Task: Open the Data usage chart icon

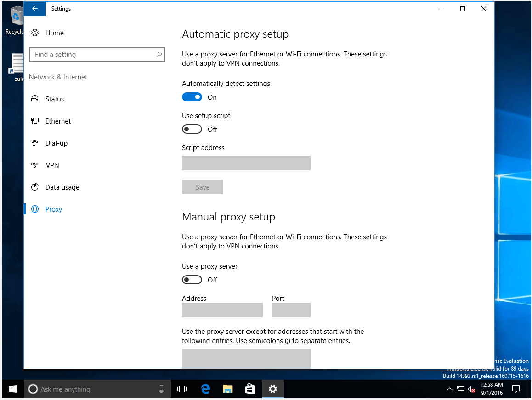Action: tap(34, 187)
